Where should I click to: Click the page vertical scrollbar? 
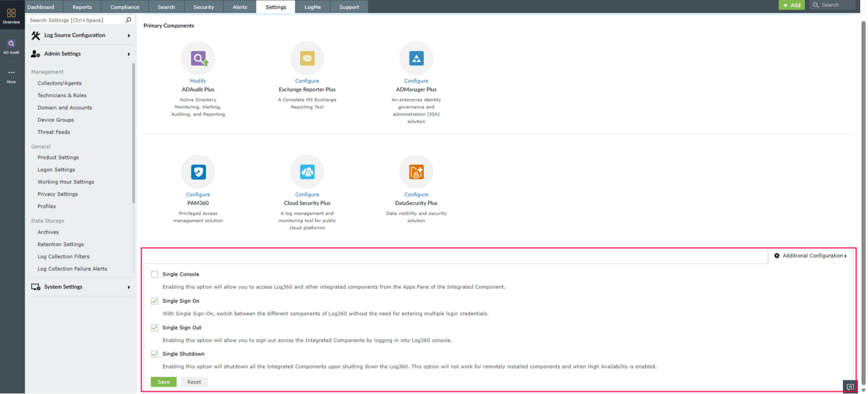[x=863, y=204]
